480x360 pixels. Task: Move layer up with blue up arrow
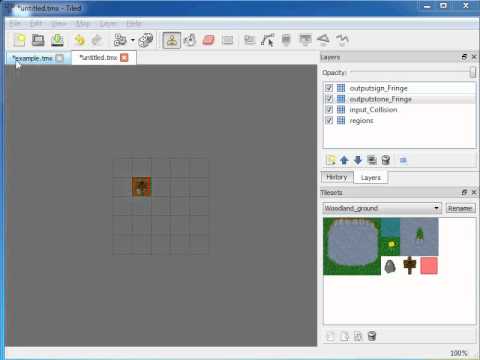click(344, 160)
